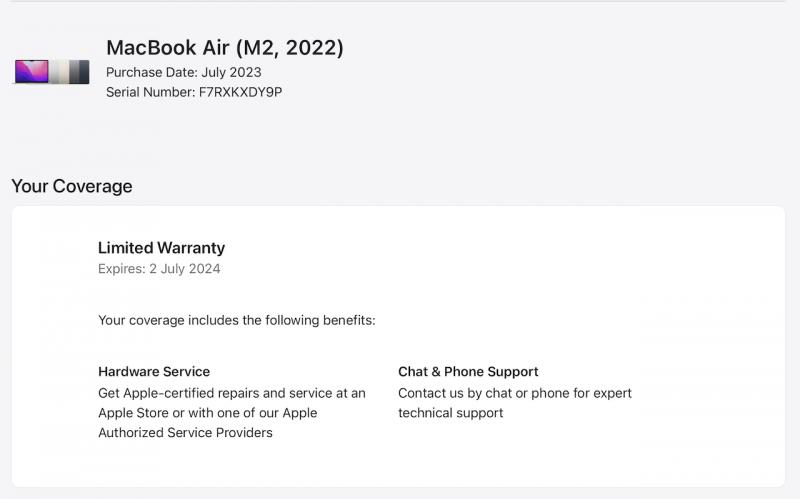Select the Chat & Phone Support heading
This screenshot has width=800, height=499.
tap(468, 372)
